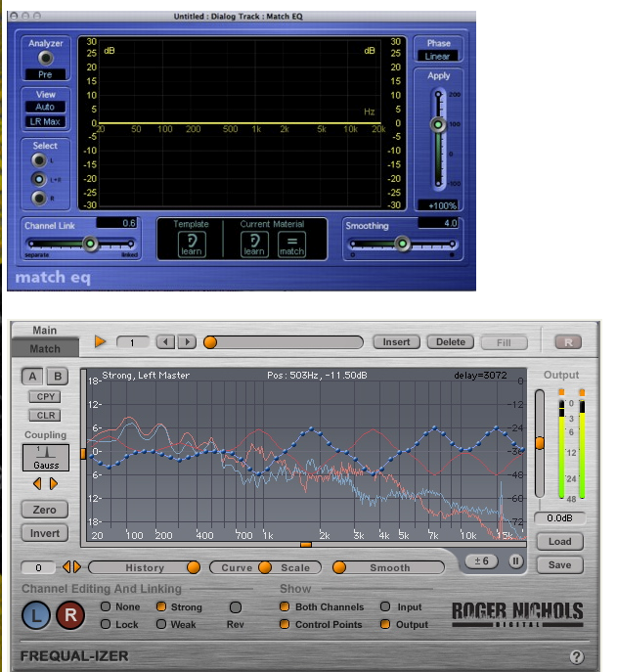The image size is (617, 672).
Task: Click the Template learn ear icon
Action: point(192,245)
